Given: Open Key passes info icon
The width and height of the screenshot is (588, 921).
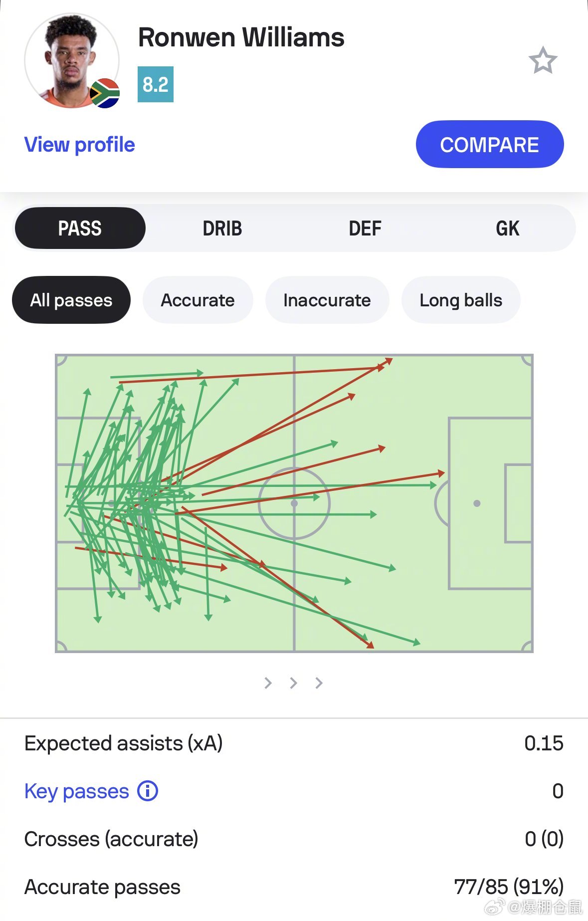Looking at the screenshot, I should 148,791.
